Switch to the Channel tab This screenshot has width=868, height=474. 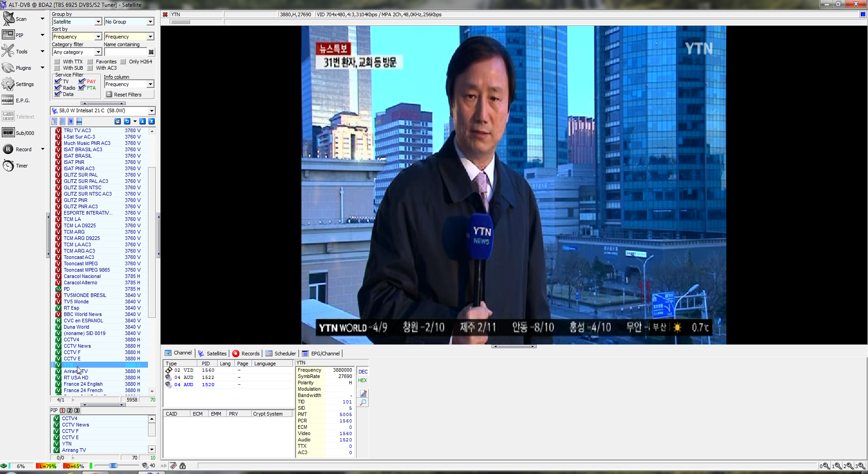tap(178, 353)
